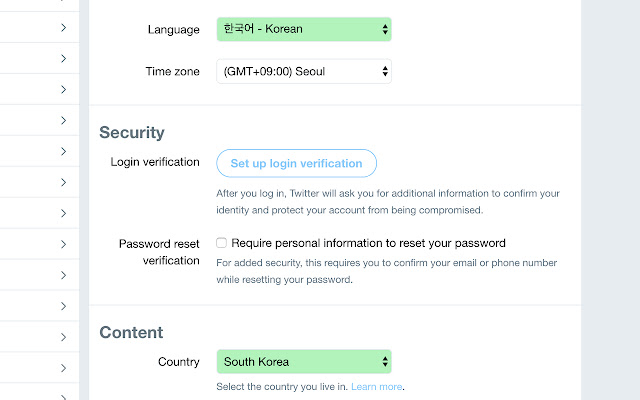Screen dimensions: 640x400
Task: Click the Security section heading
Action: [132, 132]
